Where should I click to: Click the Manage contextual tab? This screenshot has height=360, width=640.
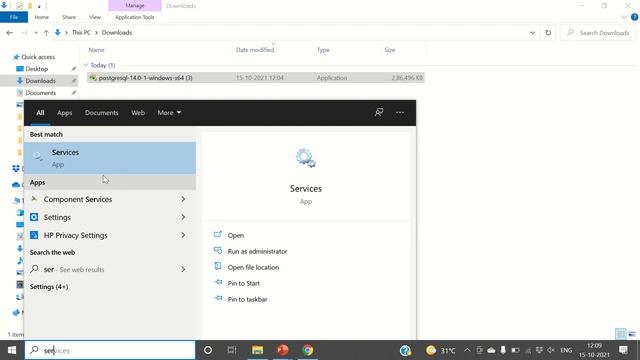click(135, 6)
